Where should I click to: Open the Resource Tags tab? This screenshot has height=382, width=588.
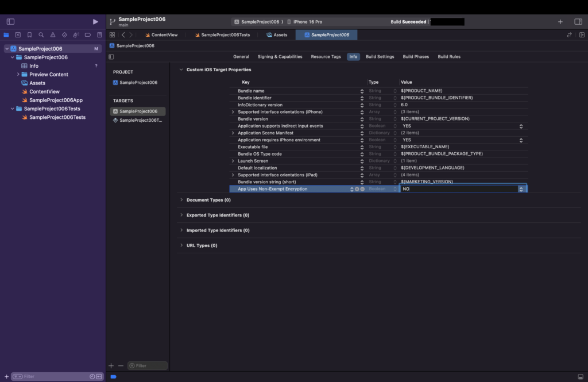click(x=326, y=57)
